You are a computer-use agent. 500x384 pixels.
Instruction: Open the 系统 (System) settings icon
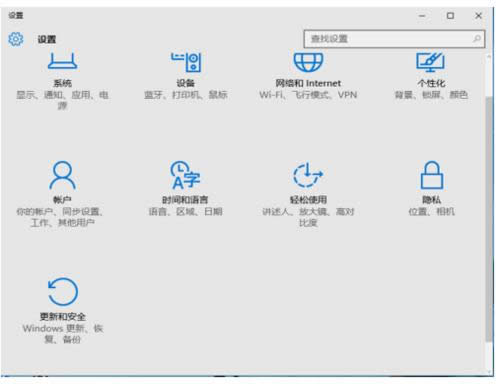click(62, 61)
